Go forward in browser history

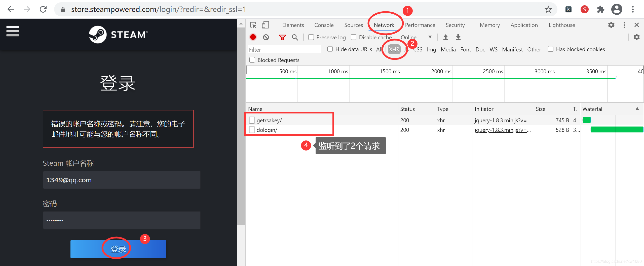[27, 9]
